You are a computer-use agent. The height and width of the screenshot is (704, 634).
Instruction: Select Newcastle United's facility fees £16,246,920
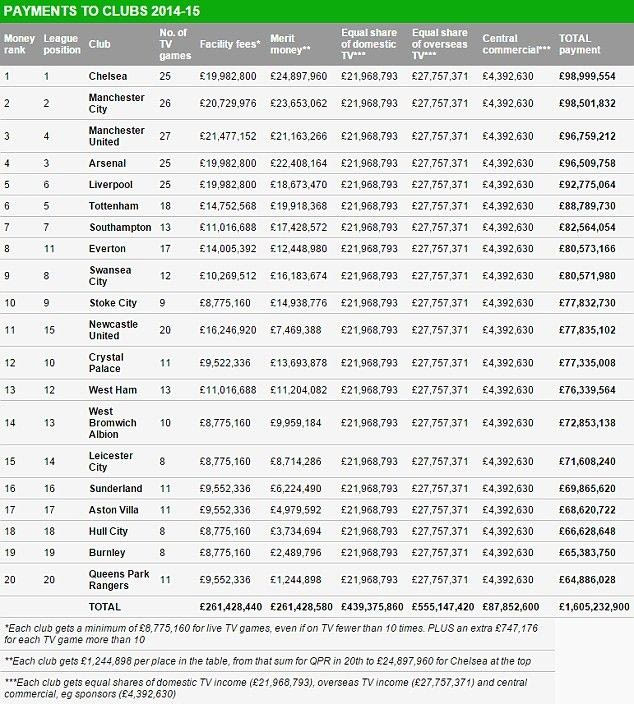coord(230,330)
